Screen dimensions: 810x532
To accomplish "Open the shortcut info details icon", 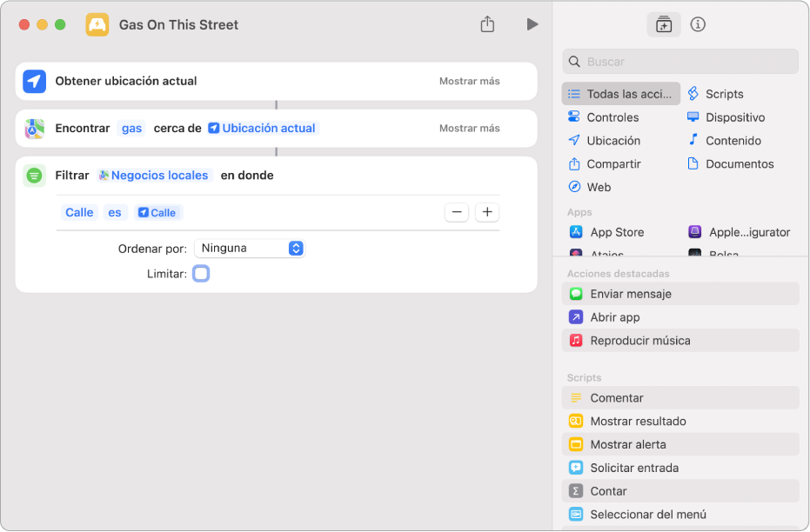I will (698, 24).
